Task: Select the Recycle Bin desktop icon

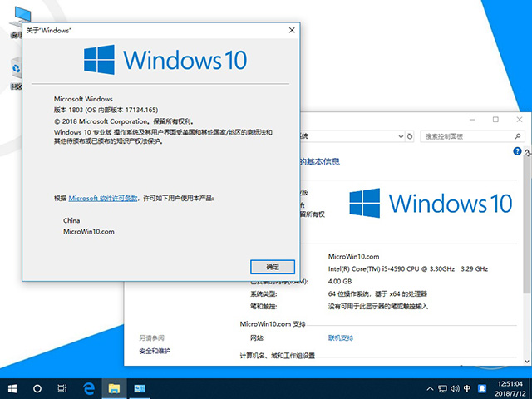Action: pyautogui.click(x=16, y=73)
